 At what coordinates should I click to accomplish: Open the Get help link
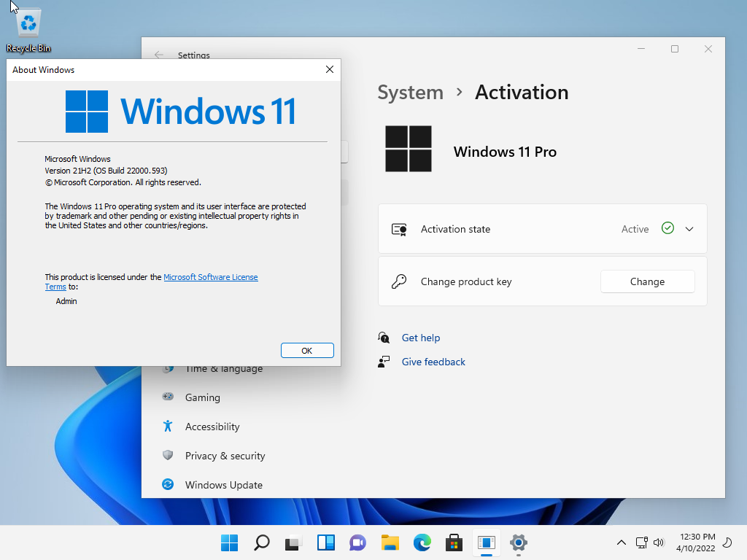421,338
